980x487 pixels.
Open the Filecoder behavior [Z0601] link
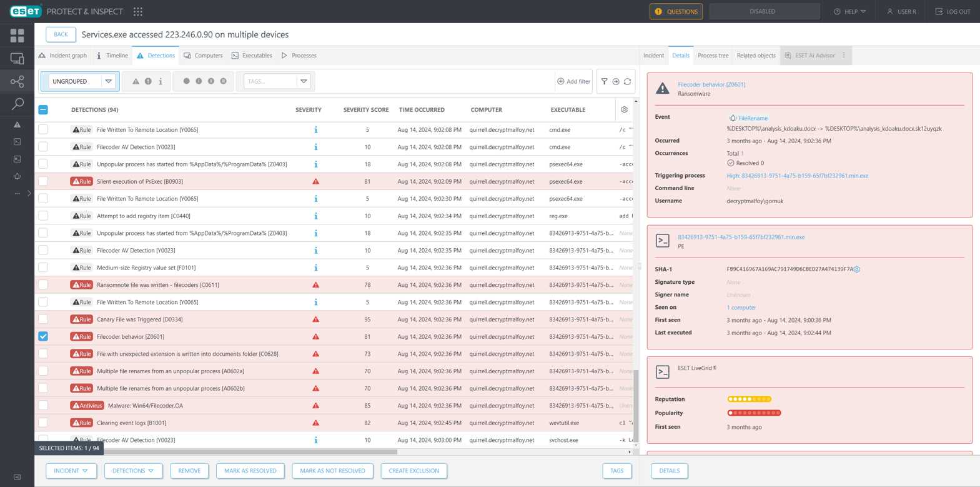(x=711, y=84)
